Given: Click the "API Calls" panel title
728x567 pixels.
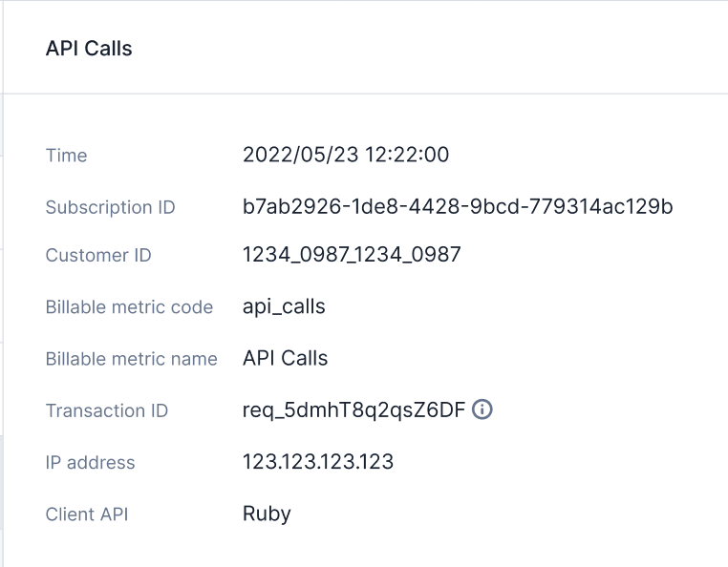Looking at the screenshot, I should tap(89, 49).
